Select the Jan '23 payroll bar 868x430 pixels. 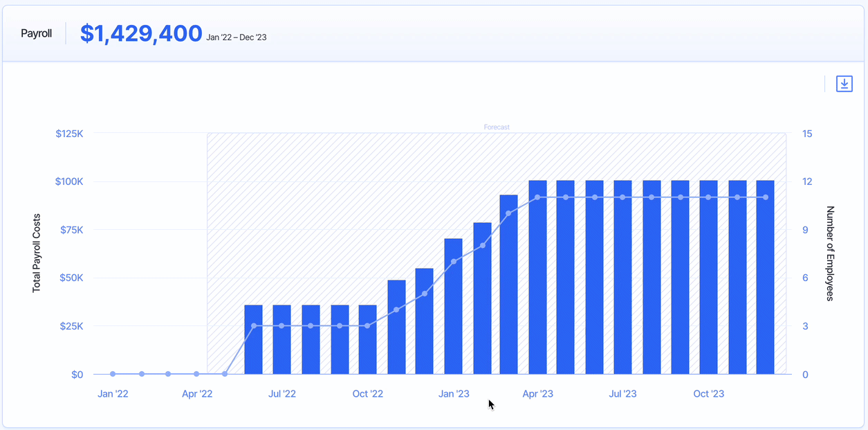453,307
